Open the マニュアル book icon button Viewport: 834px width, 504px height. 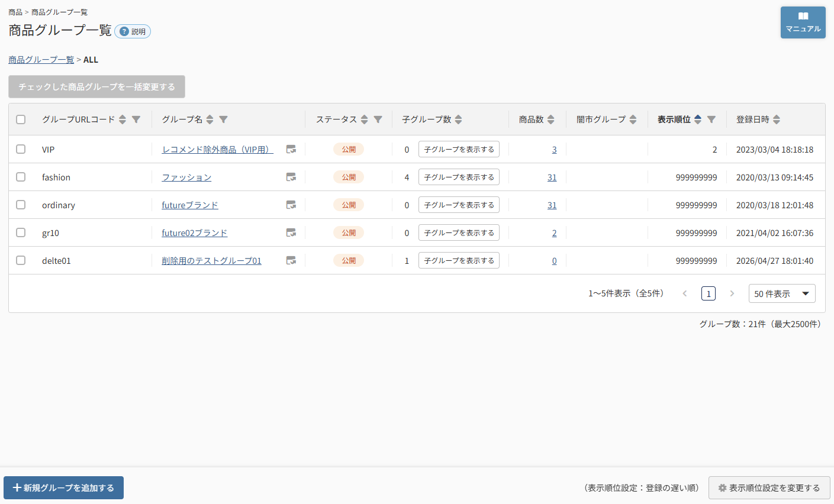click(803, 22)
